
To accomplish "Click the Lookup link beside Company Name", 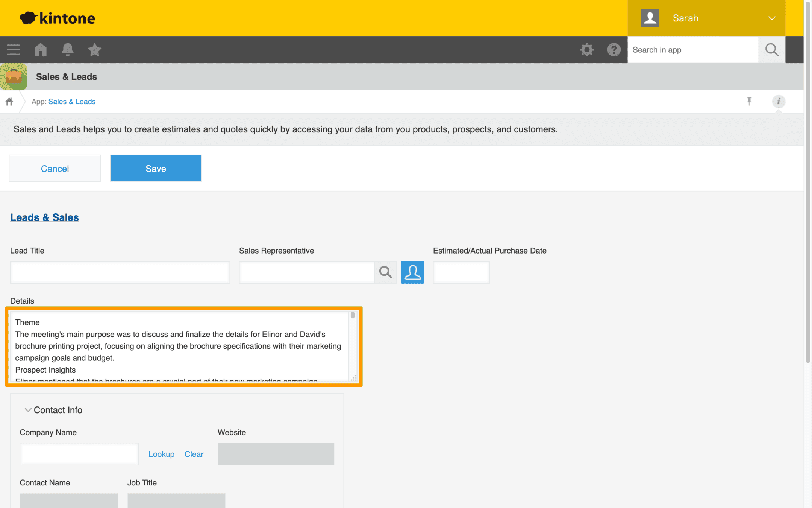I will (x=161, y=454).
